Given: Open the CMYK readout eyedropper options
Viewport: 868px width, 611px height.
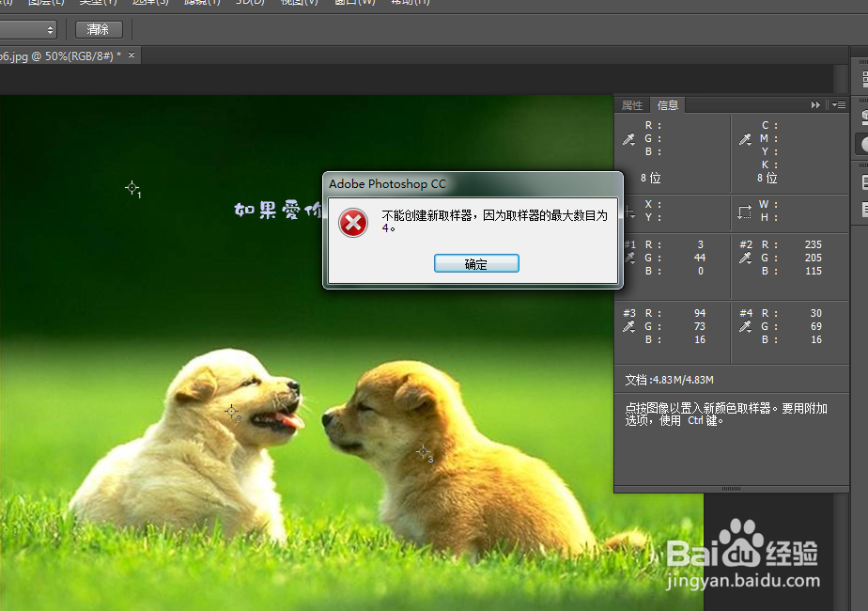Looking at the screenshot, I should point(746,139).
